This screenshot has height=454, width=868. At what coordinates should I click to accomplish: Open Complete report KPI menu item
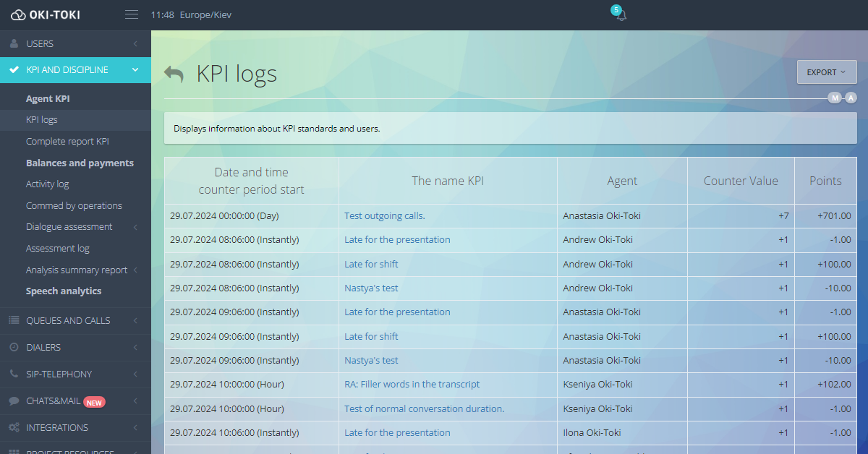point(67,142)
